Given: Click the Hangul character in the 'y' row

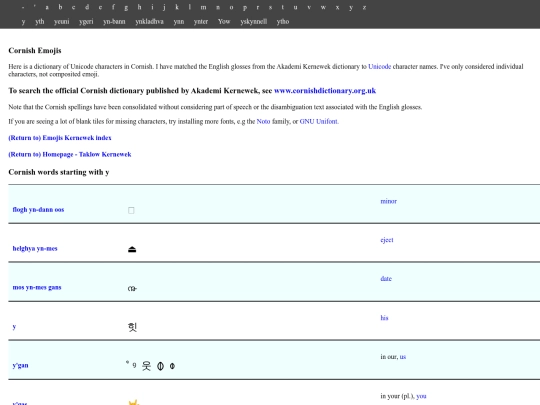Looking at the screenshot, I should (133, 327).
